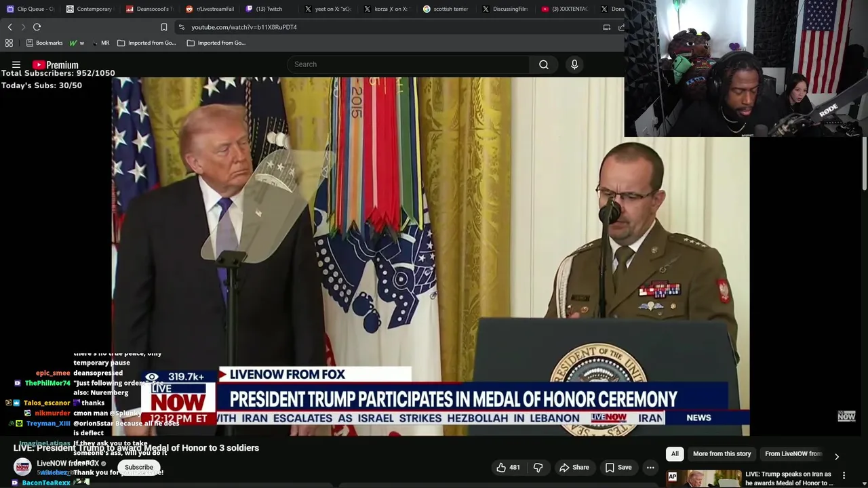Click chat username nikmurder

(53, 413)
